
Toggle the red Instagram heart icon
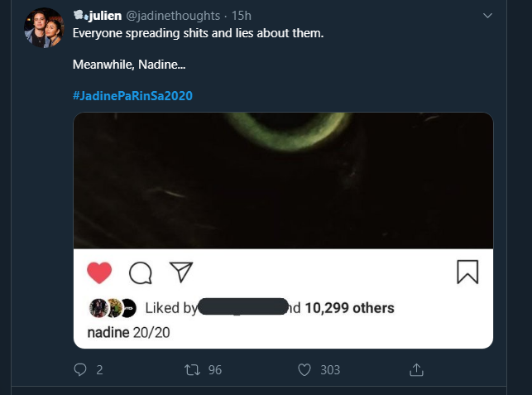pyautogui.click(x=99, y=272)
